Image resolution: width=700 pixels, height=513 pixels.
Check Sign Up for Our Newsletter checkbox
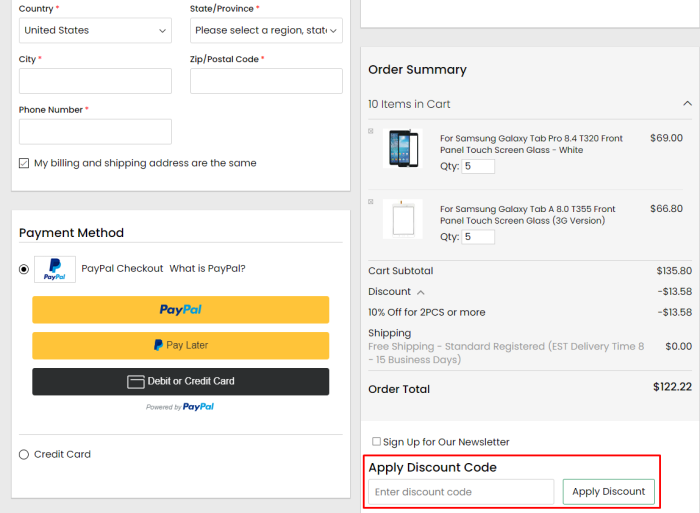point(376,442)
